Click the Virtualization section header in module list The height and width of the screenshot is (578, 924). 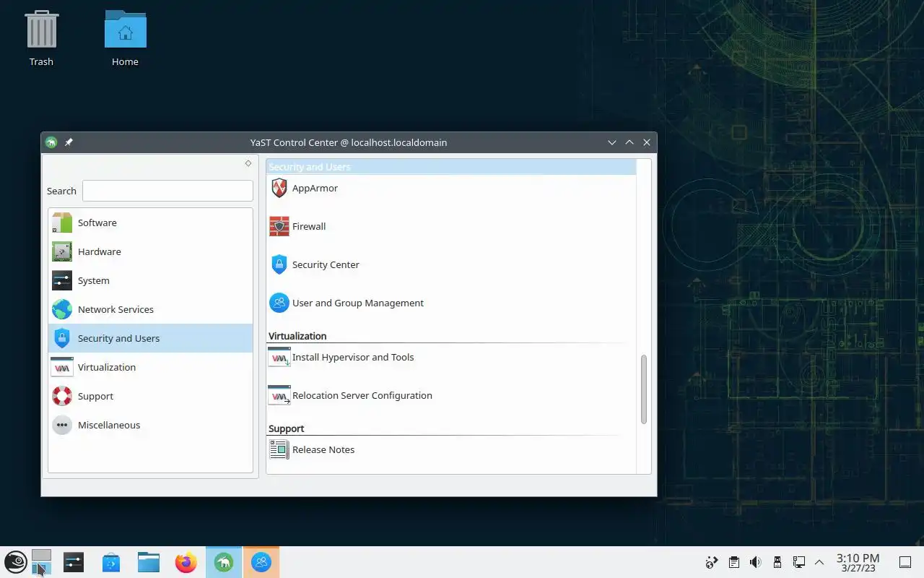pos(297,336)
